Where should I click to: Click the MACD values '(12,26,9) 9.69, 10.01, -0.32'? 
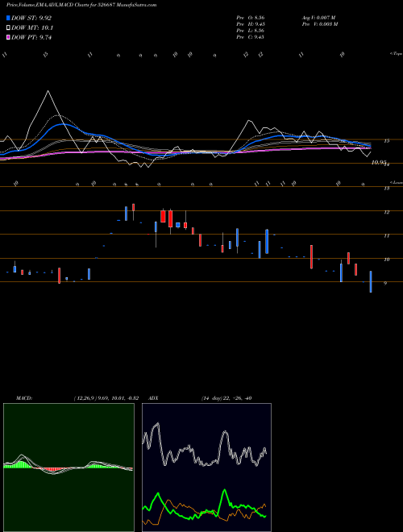coord(106,398)
